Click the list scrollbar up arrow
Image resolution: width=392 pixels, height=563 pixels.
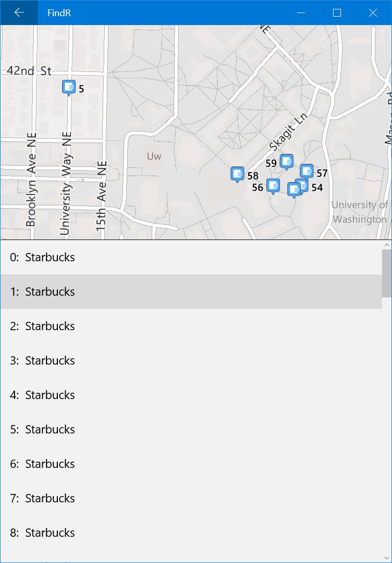(x=387, y=245)
